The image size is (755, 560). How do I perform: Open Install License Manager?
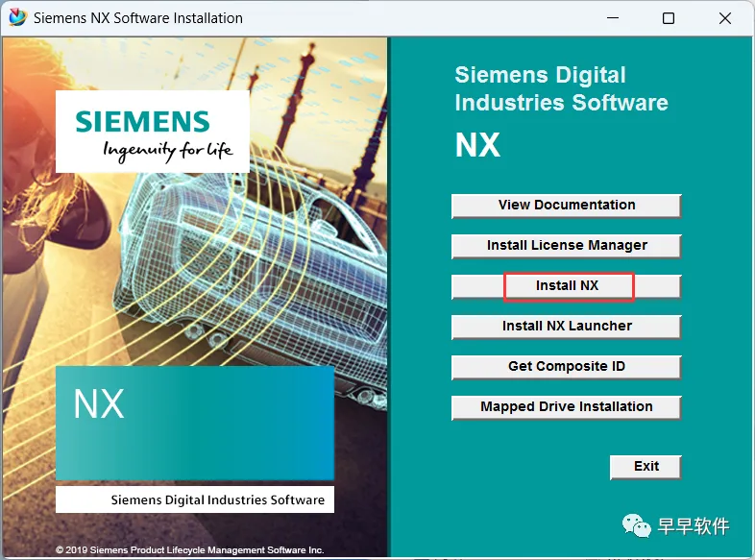(567, 246)
